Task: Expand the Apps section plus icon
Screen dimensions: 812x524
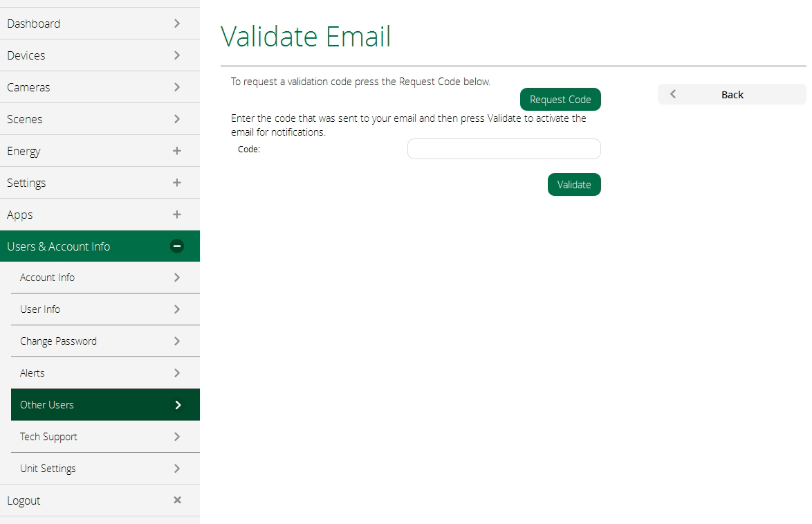Action: click(x=177, y=215)
